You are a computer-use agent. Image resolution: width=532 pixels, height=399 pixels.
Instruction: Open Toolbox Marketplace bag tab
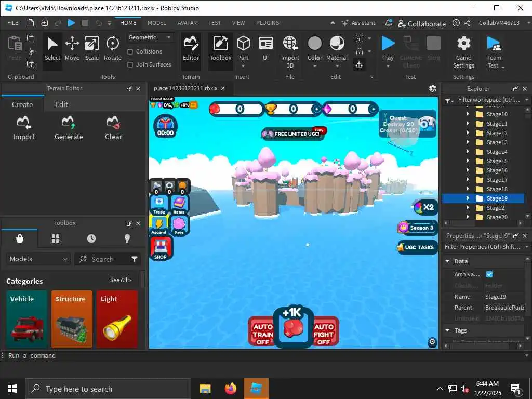point(20,238)
